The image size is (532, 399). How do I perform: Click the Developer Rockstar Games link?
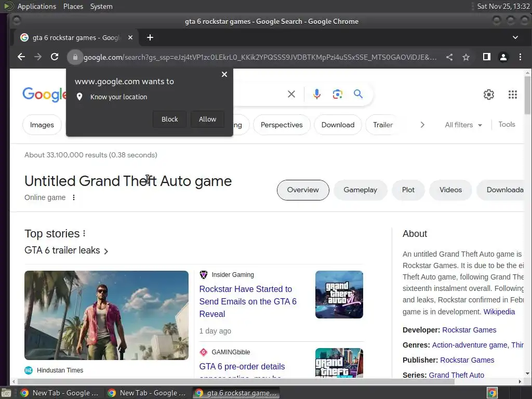tap(469, 330)
